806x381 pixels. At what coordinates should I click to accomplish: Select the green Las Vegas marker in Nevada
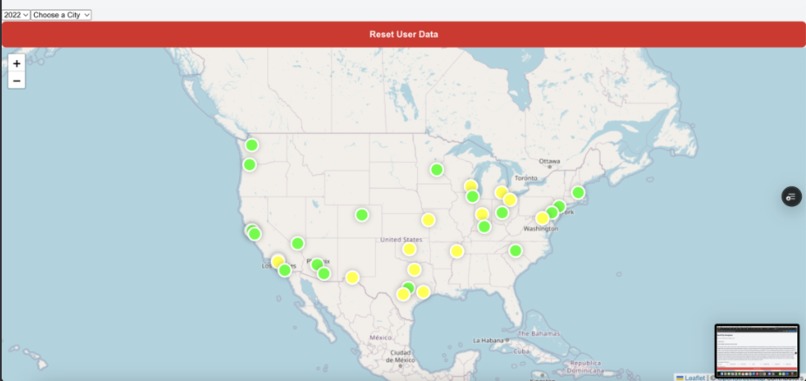point(298,243)
